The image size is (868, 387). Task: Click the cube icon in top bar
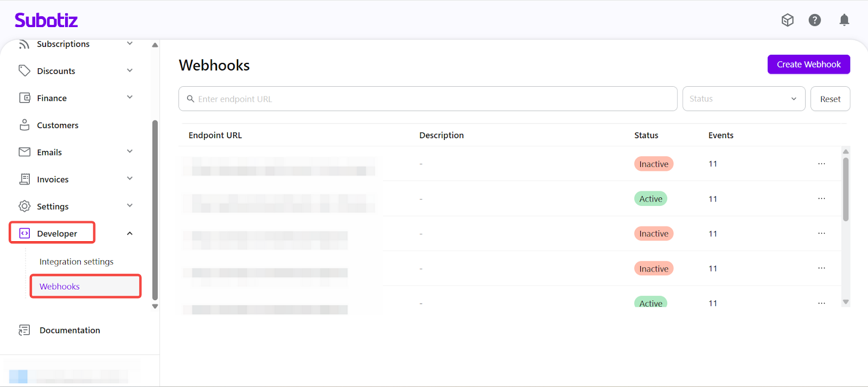[787, 20]
